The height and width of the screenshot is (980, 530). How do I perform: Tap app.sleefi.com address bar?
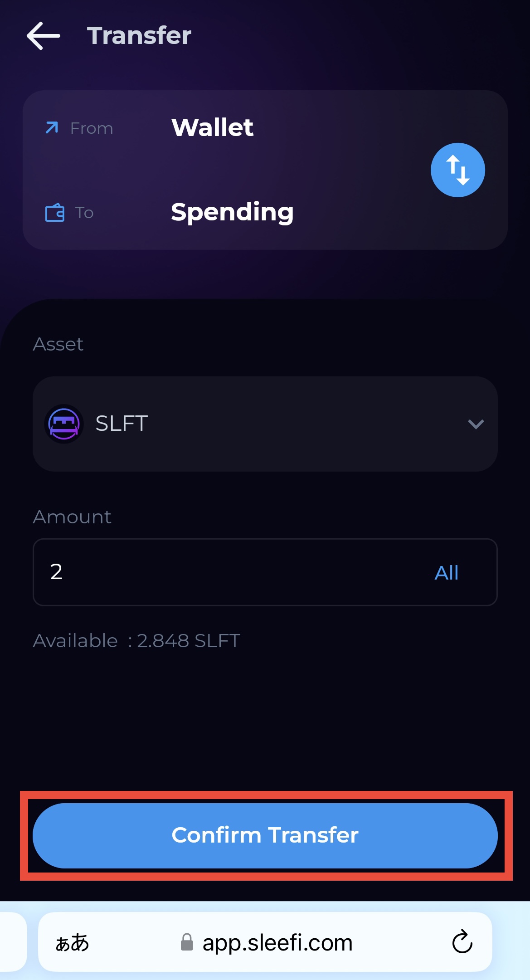277,942
